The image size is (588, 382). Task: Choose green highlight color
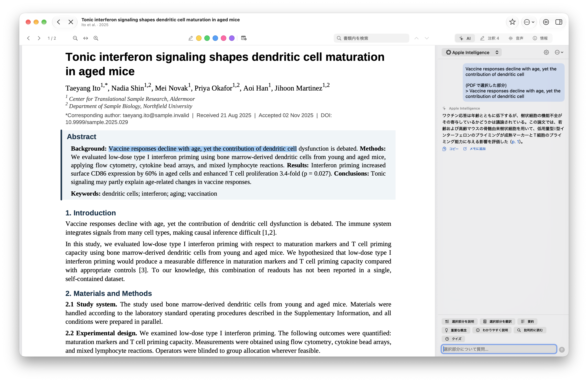pyautogui.click(x=207, y=38)
